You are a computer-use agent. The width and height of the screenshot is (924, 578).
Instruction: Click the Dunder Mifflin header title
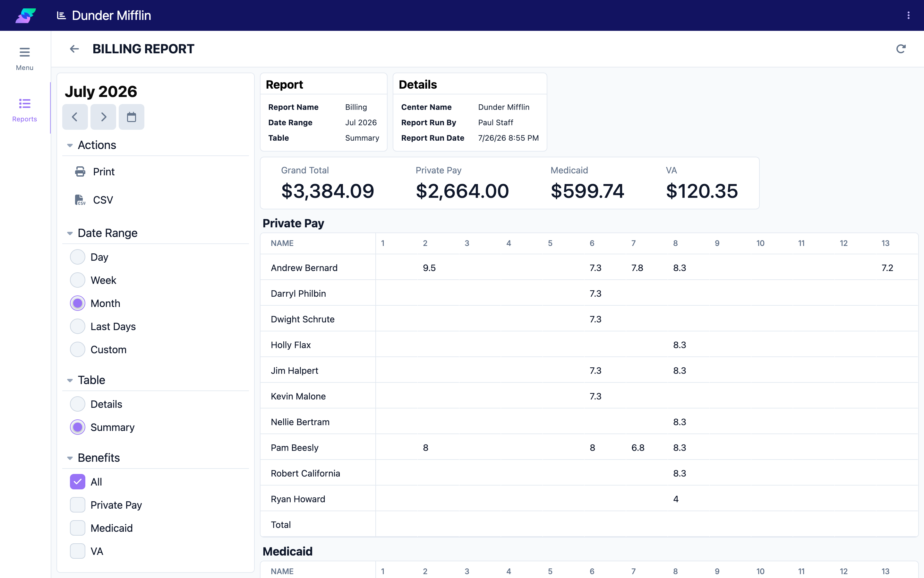[111, 15]
